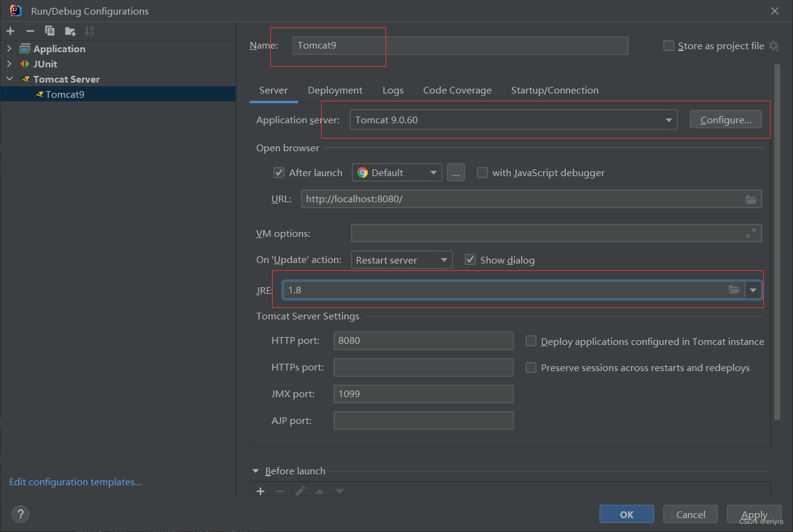Viewport: 793px width, 532px height.
Task: Click the Configure button for the application server
Action: click(725, 119)
